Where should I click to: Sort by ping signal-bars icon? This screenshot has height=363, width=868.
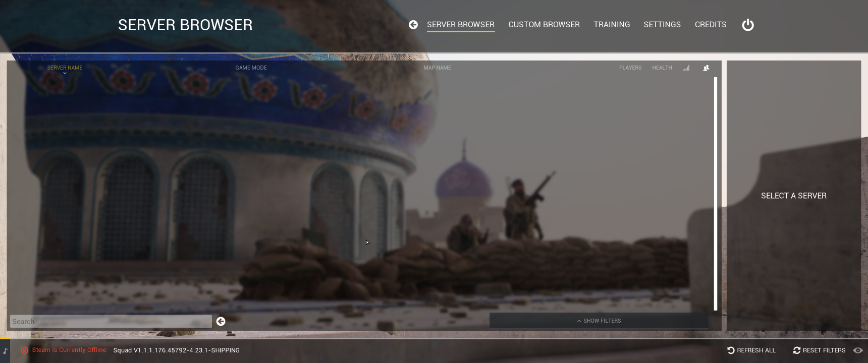686,68
